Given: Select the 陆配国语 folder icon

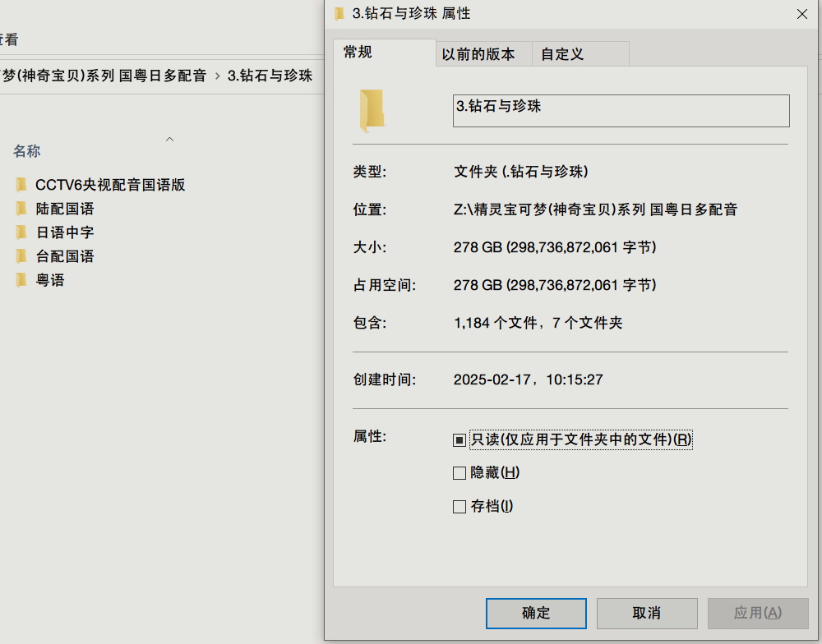Looking at the screenshot, I should click(21, 208).
